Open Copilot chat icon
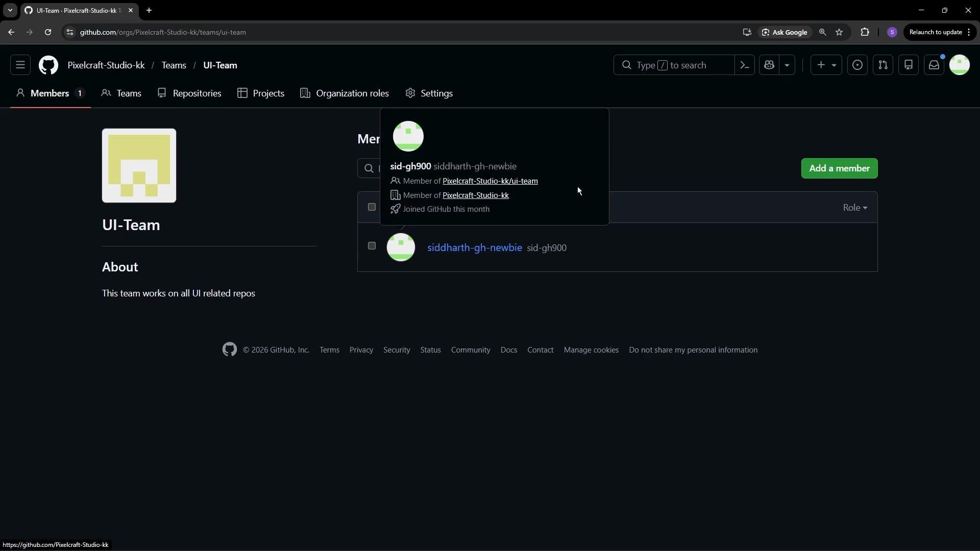The height and width of the screenshot is (551, 980). 769,65
